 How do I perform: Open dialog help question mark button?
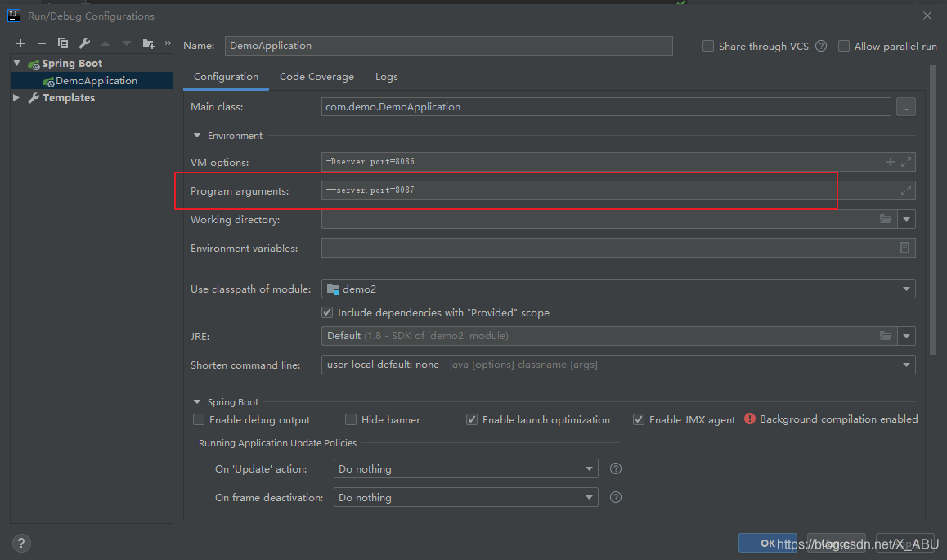click(x=21, y=543)
